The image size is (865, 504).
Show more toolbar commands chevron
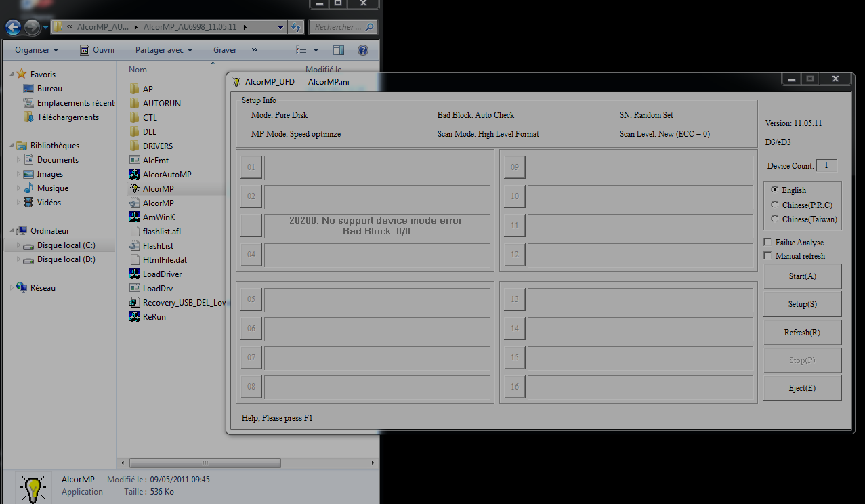[255, 50]
